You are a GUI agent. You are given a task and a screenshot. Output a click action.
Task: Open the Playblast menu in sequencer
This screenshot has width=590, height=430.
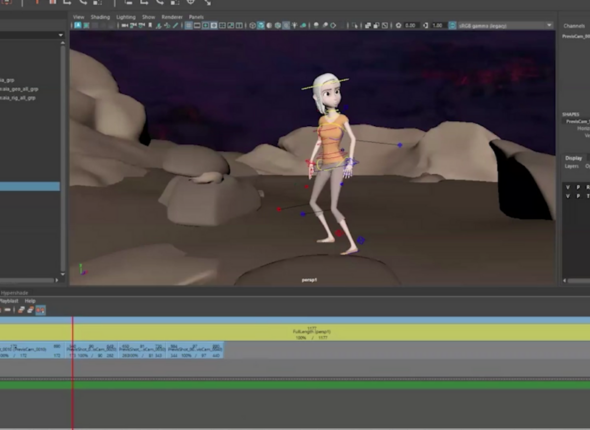tap(9, 301)
